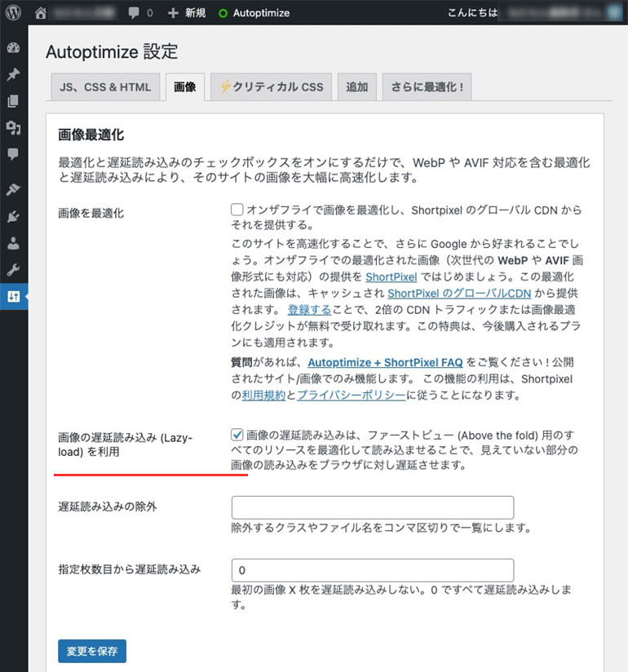The image size is (628, 672).
Task: Click the plus 新規 new-content item
Action: pos(187,13)
